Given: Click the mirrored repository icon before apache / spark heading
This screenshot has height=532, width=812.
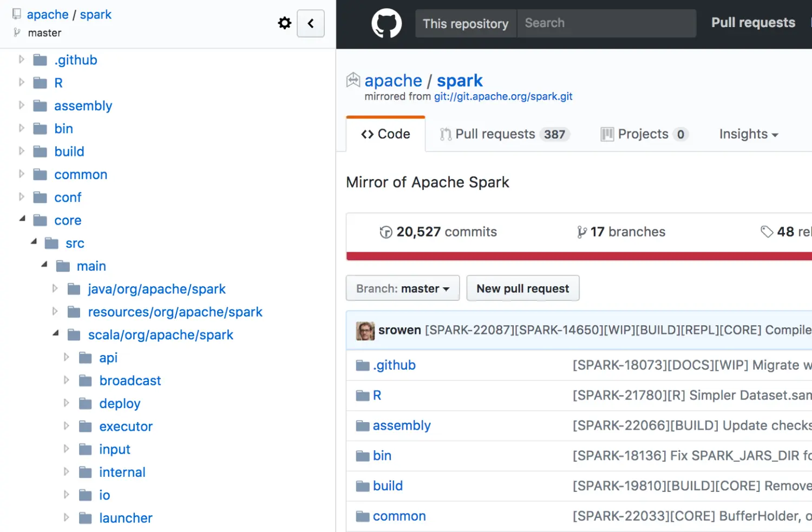Looking at the screenshot, I should [353, 80].
